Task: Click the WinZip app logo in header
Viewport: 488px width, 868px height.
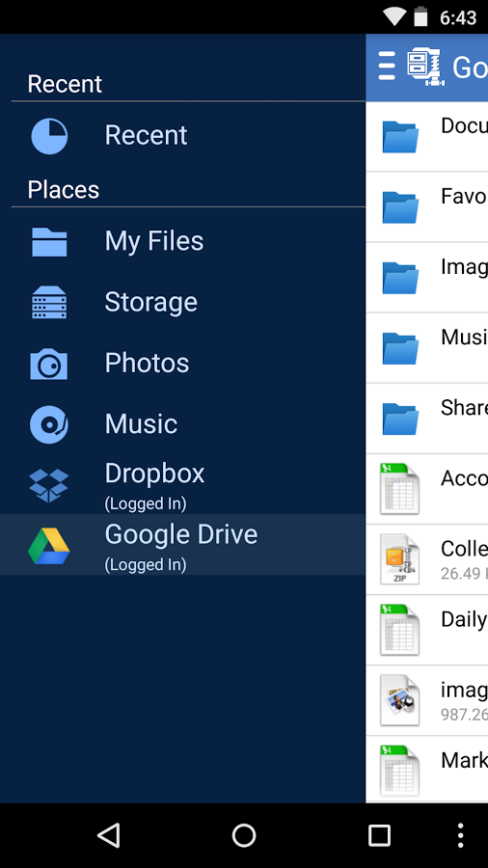Action: [x=426, y=67]
